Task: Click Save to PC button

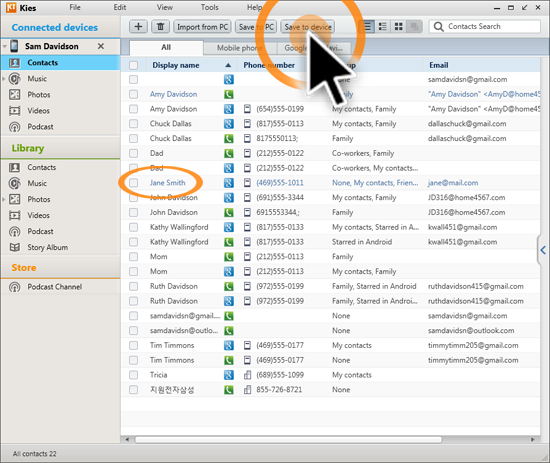Action: pos(256,27)
